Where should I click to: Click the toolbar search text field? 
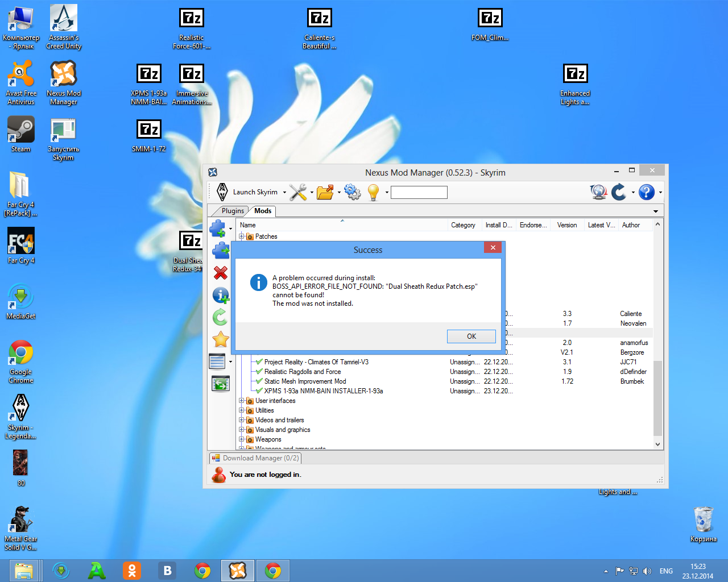[419, 193]
